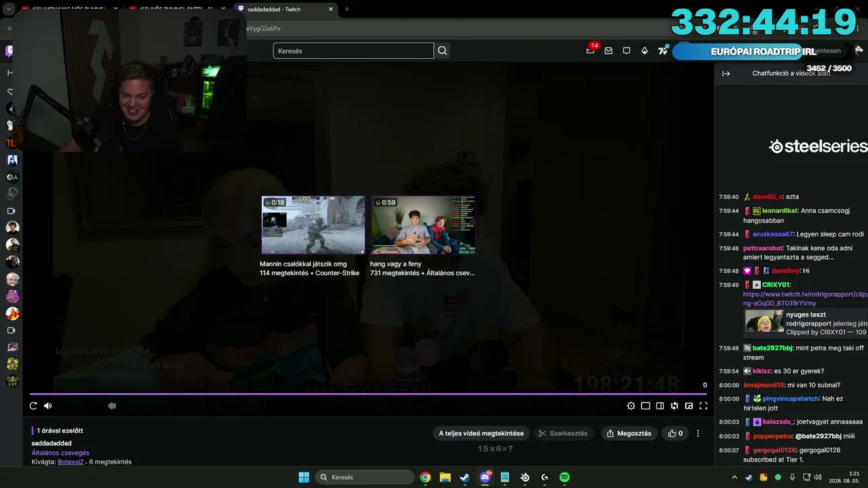Image resolution: width=868 pixels, height=488 pixels.
Task: Open 'hang vagy a feny' clip title
Action: 395,264
